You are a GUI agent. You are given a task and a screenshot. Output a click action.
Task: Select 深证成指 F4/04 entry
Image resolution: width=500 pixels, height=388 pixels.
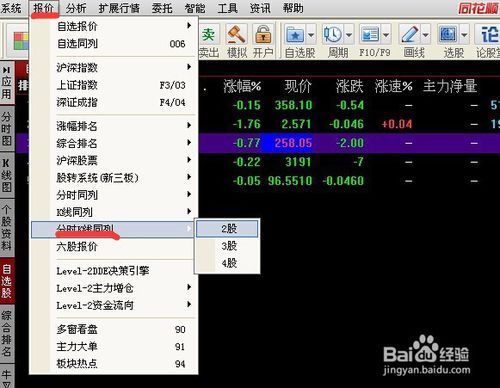113,102
